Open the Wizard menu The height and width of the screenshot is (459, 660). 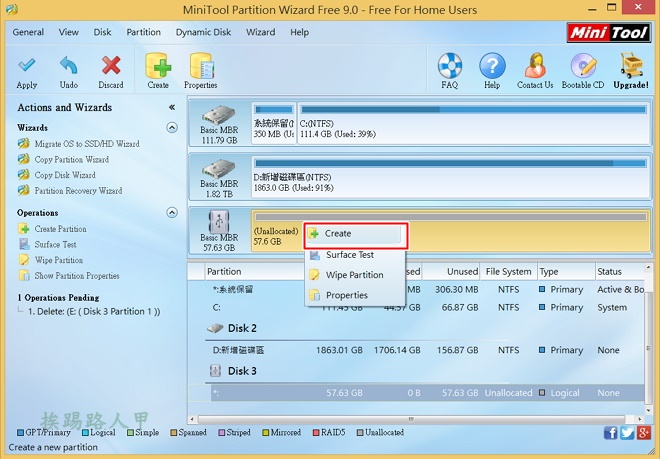tap(261, 32)
